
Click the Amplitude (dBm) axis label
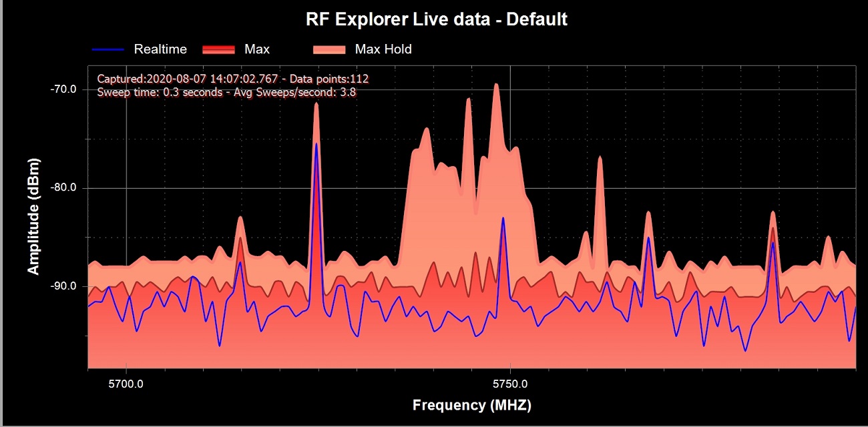point(33,216)
